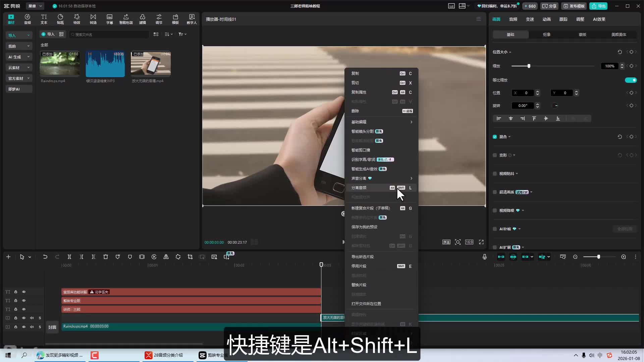
Task: Hide the Raindrops.mp4 track with eye icon
Action: pyautogui.click(x=24, y=327)
